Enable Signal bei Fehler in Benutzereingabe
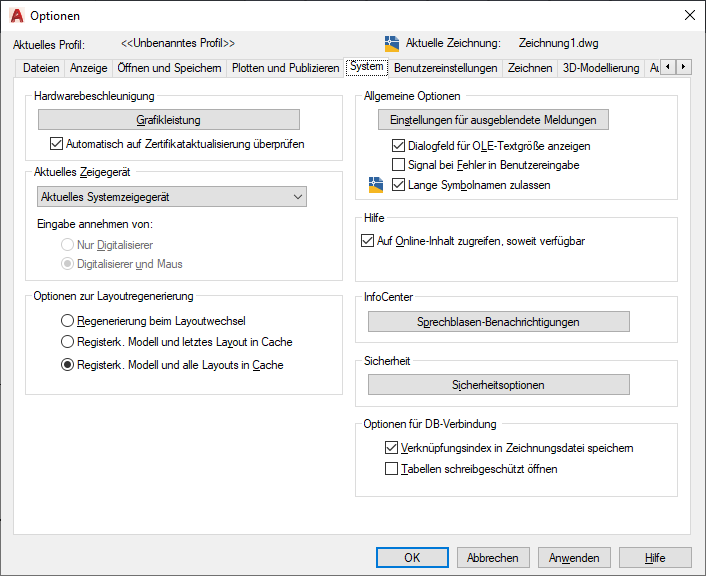 (x=399, y=165)
